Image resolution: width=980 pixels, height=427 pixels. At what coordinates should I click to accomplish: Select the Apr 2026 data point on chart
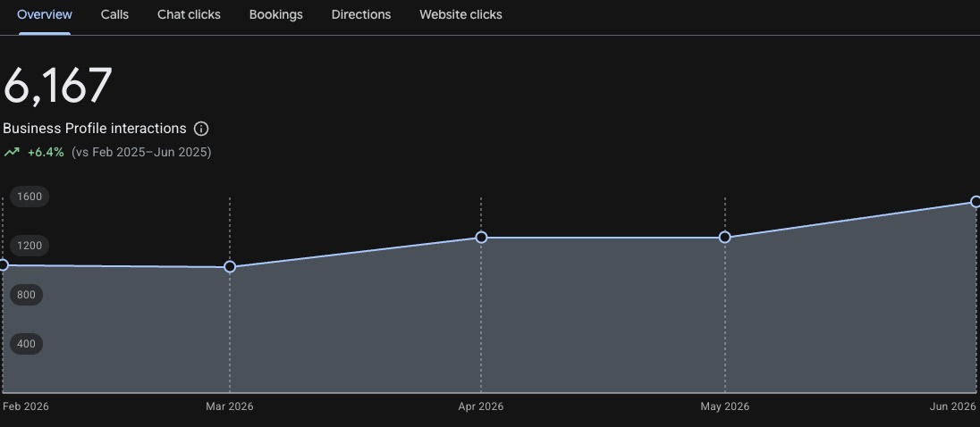click(x=481, y=238)
